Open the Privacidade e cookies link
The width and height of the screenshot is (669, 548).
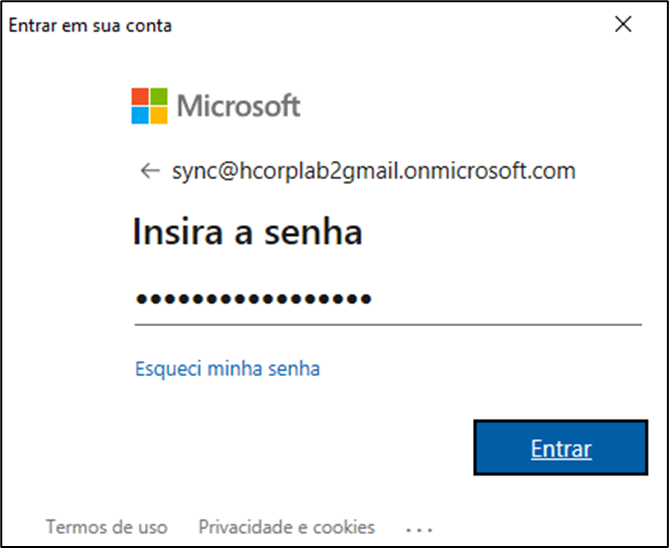[x=286, y=527]
